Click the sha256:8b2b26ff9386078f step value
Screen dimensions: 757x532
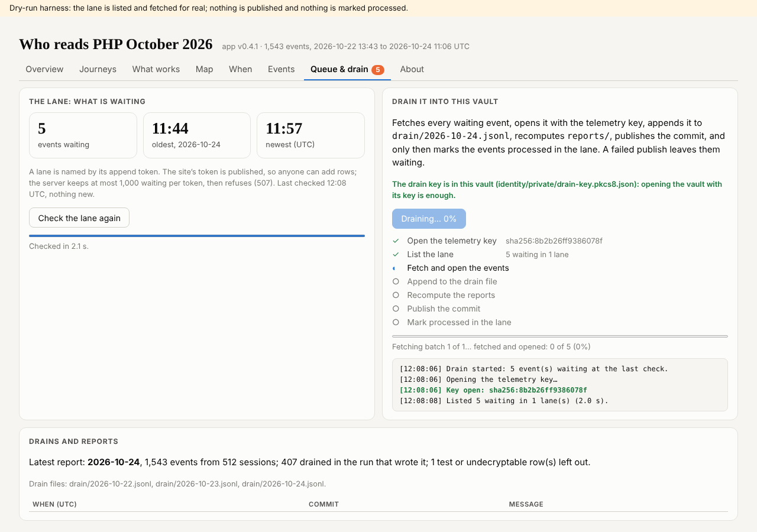[554, 241]
